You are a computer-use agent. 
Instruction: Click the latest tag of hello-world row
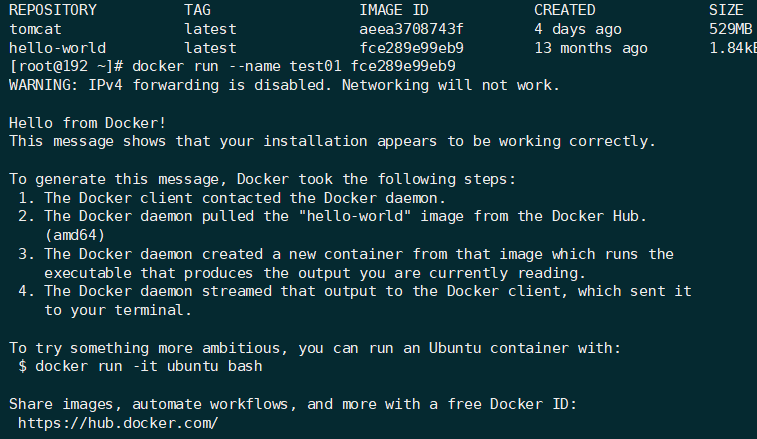210,48
